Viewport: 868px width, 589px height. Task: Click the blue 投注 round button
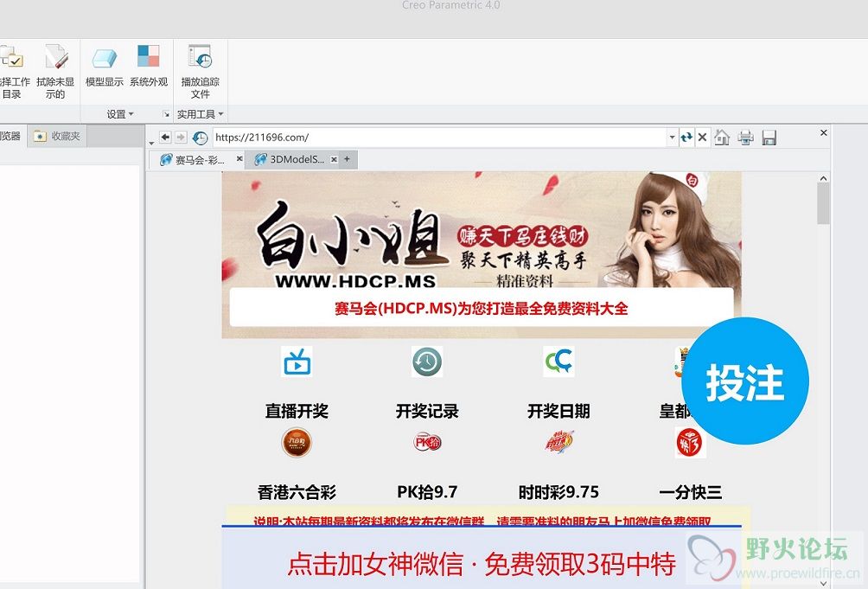coord(745,381)
